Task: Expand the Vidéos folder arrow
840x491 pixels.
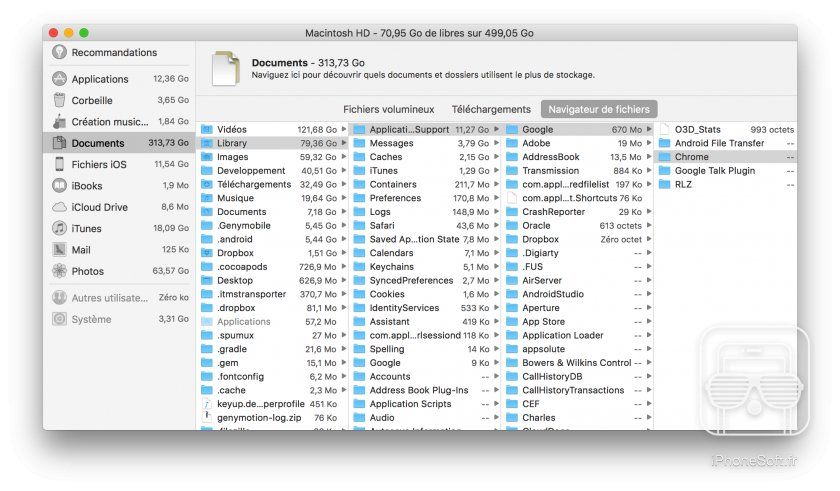Action: click(344, 130)
